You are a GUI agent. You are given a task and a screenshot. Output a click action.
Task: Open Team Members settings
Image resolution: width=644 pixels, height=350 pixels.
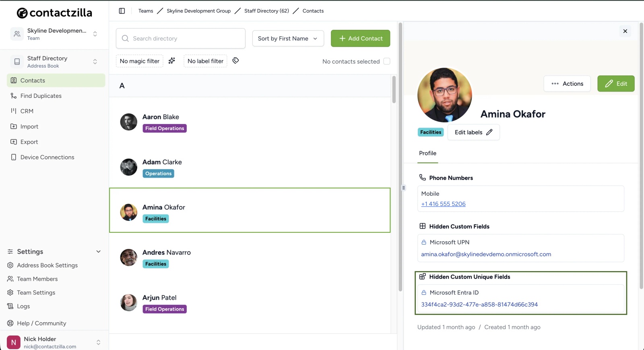(x=33, y=279)
